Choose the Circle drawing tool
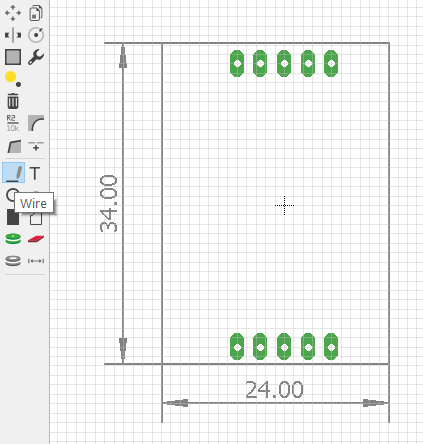The height and width of the screenshot is (444, 423). pos(11,194)
